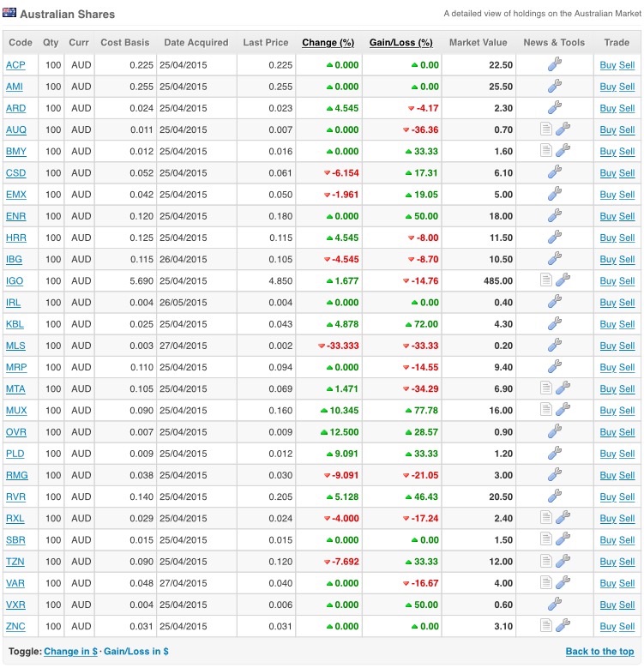Screen dimensions: 644x668
Task: Open the news document icon for BMY
Action: [x=545, y=150]
